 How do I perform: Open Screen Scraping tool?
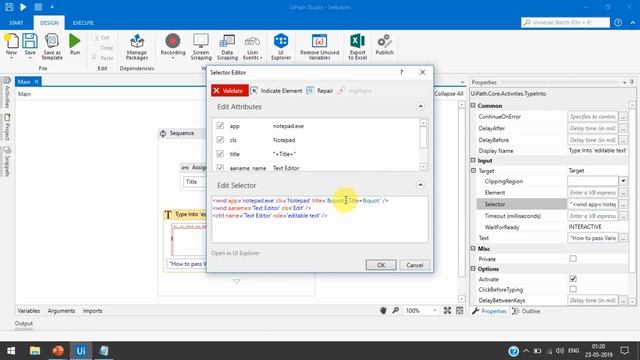pos(201,47)
